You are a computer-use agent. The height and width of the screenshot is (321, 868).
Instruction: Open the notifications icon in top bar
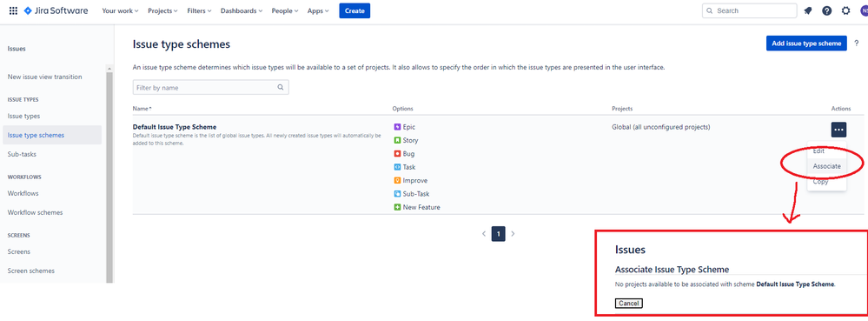click(808, 10)
